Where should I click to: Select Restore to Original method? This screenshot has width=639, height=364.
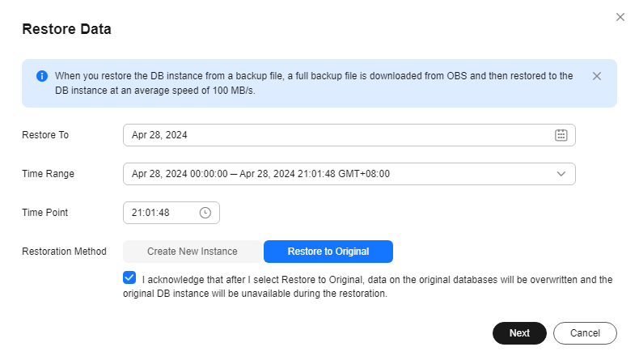tap(328, 252)
